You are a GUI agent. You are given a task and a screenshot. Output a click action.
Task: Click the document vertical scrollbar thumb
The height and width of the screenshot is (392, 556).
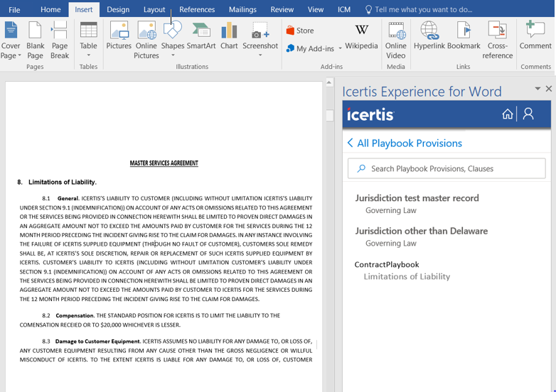click(329, 116)
